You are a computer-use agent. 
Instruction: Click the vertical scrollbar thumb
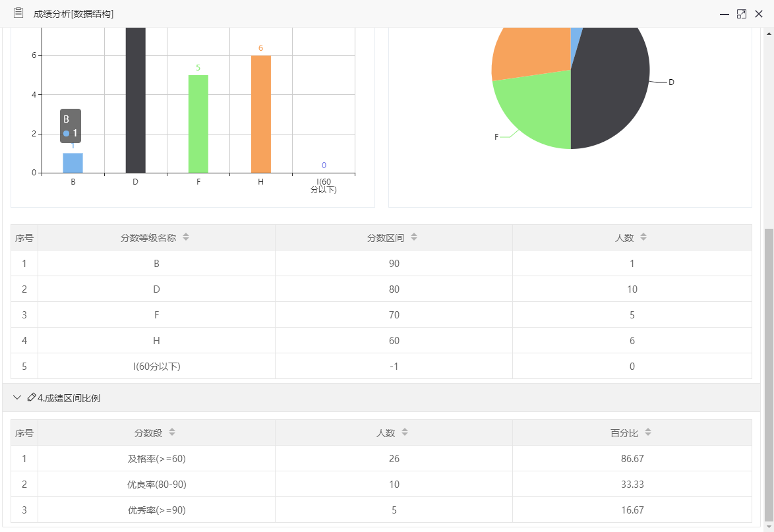769,374
